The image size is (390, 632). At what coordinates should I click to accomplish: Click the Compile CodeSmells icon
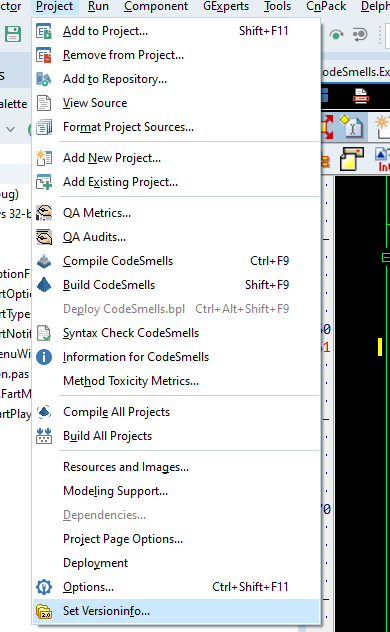coord(44,261)
